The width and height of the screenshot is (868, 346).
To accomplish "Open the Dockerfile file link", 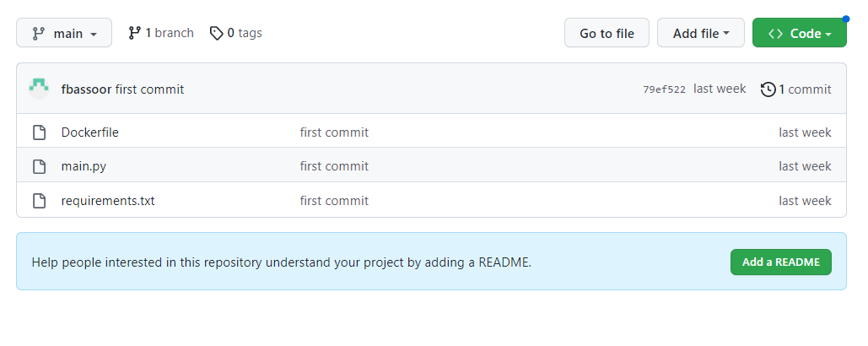I will [89, 132].
